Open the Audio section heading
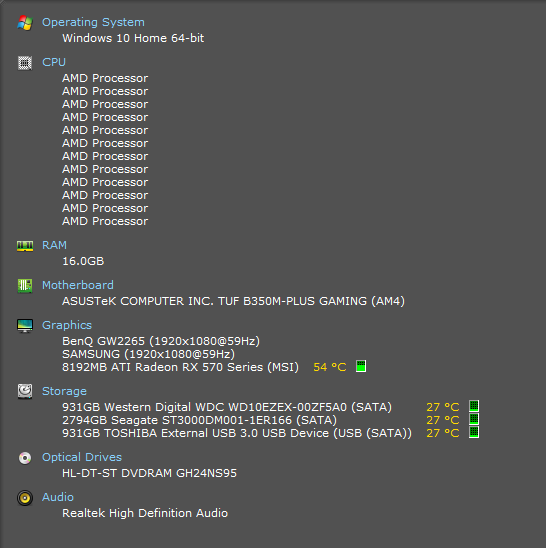 [x=58, y=497]
